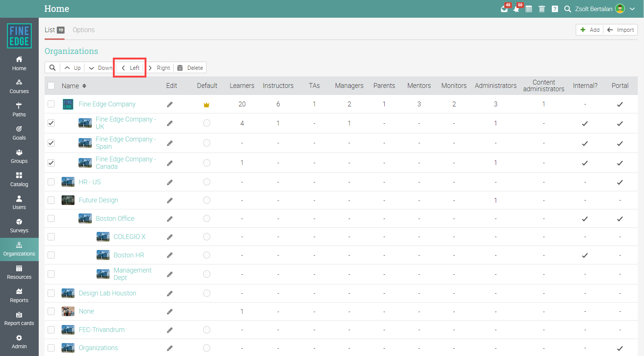Viewport: 644px width, 356px height.
Task: Open Goals in the sidebar
Action: tap(19, 133)
